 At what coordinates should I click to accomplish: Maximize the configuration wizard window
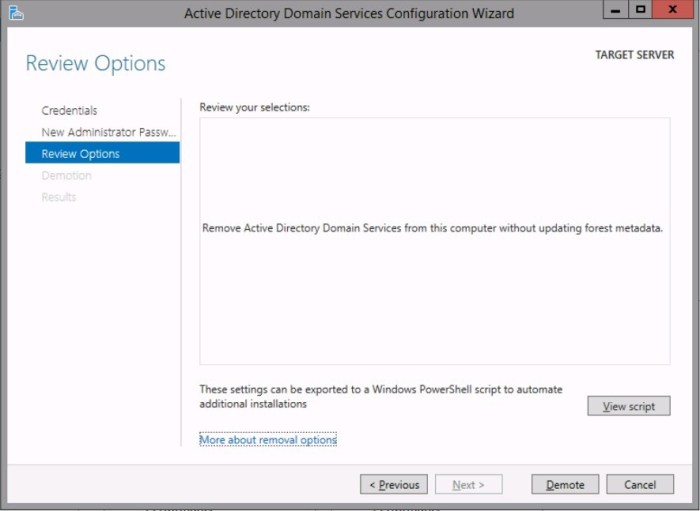click(x=640, y=12)
